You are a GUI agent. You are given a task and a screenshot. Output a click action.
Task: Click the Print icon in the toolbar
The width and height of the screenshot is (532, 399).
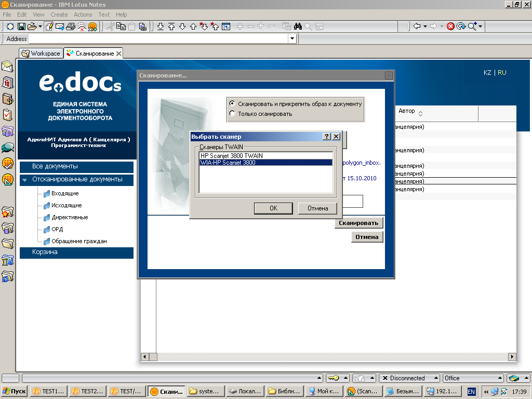71,26
